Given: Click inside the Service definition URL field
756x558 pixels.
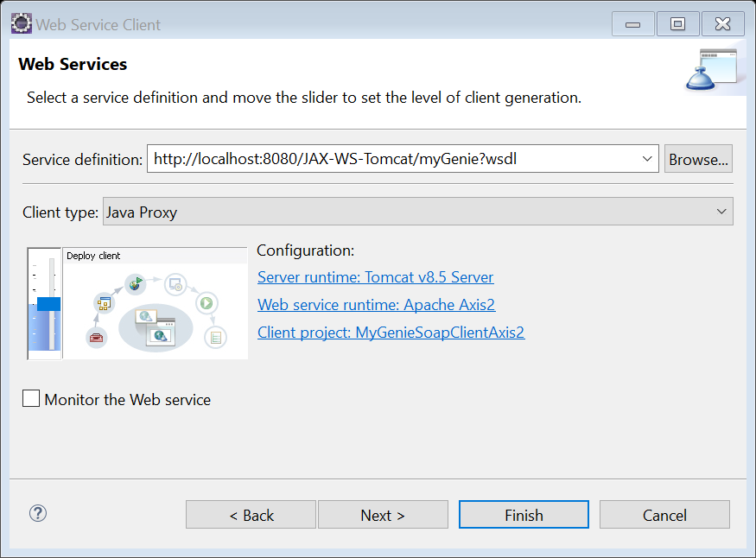Looking at the screenshot, I should pos(393,159).
